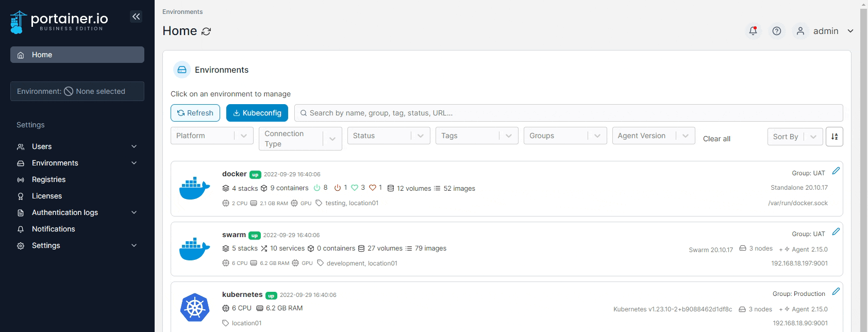Click the docker 'up' status badge
The width and height of the screenshot is (868, 332).
point(255,175)
